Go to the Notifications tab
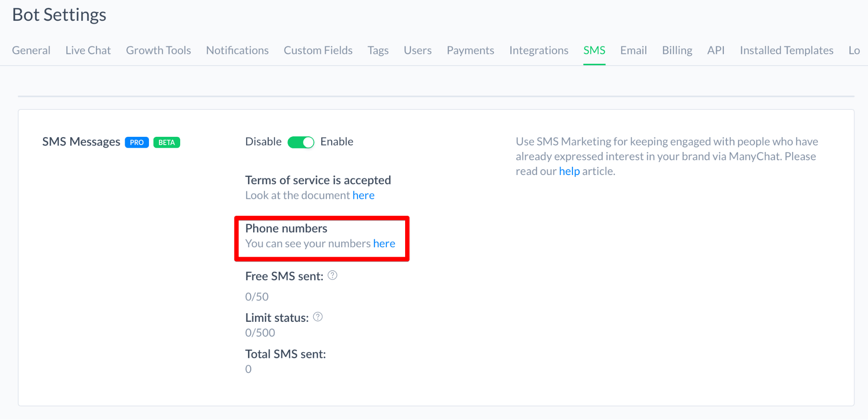The height and width of the screenshot is (420, 868). [x=238, y=50]
